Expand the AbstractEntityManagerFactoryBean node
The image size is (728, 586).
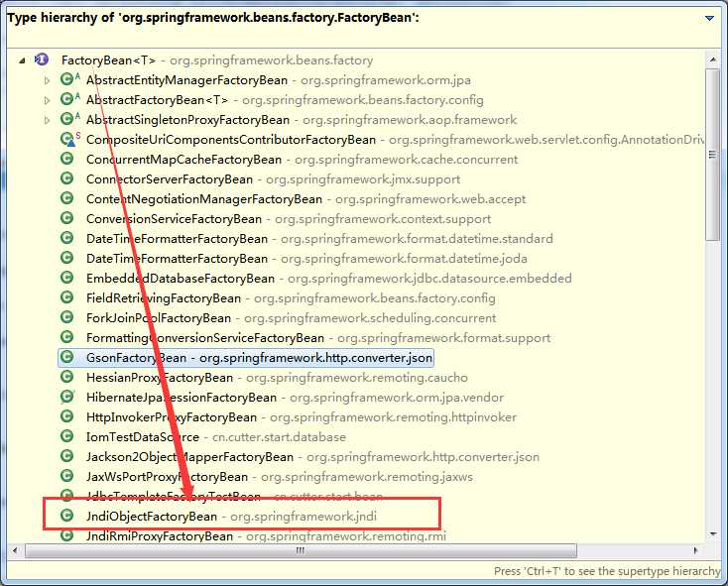(x=47, y=80)
